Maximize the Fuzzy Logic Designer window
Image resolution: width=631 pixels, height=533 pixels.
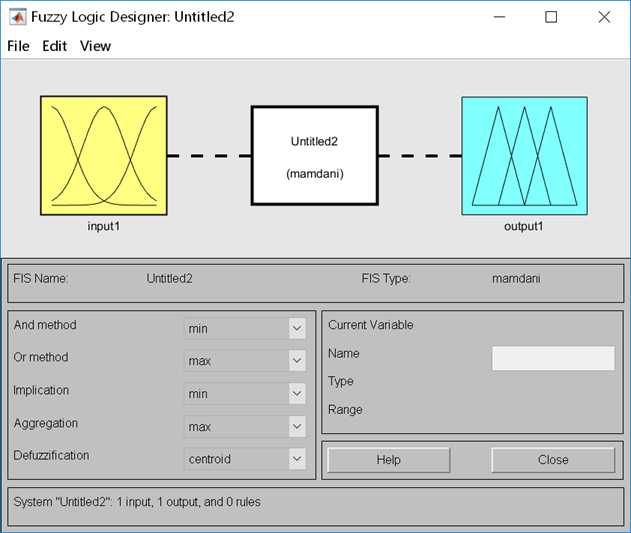point(551,17)
